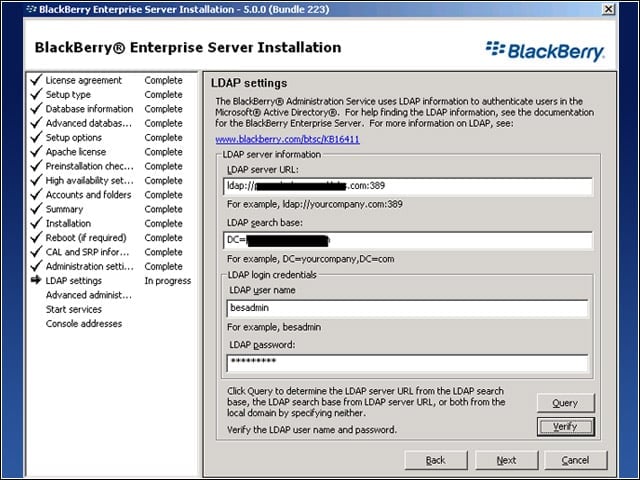The height and width of the screenshot is (480, 640).
Task: Click checkmark beside Reboot (if required)
Action: pyautogui.click(x=36, y=237)
